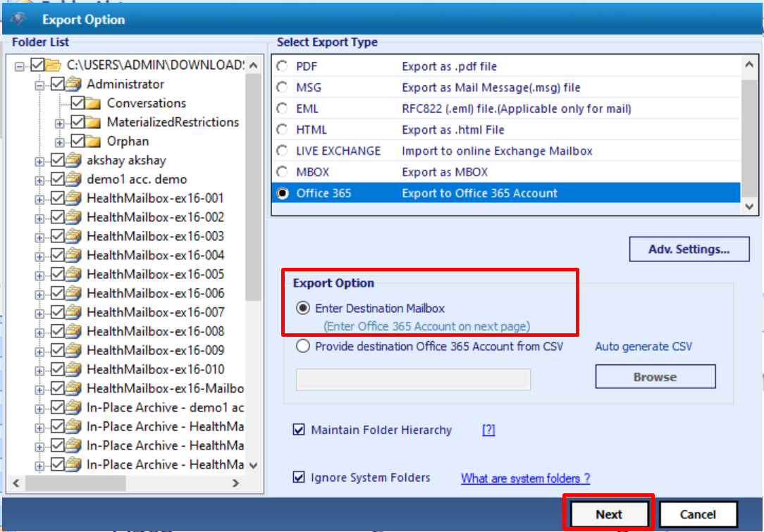Uncheck the Administrator mailbox checkbox
764x532 pixels.
click(58, 84)
